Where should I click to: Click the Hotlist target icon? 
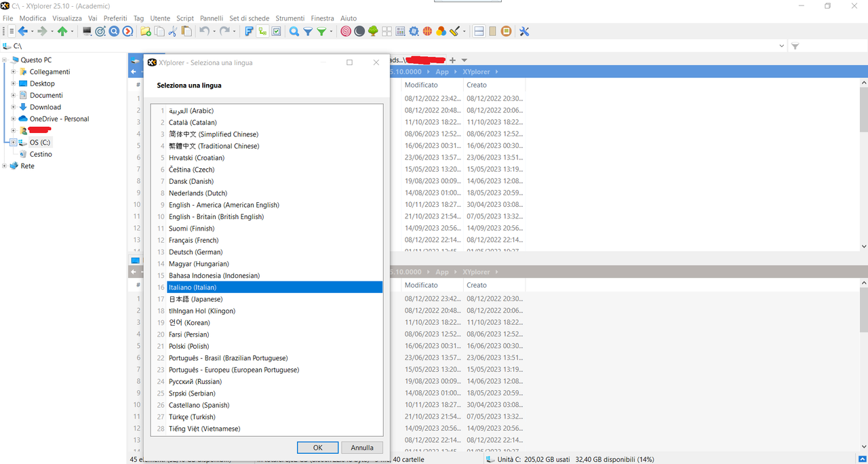100,31
